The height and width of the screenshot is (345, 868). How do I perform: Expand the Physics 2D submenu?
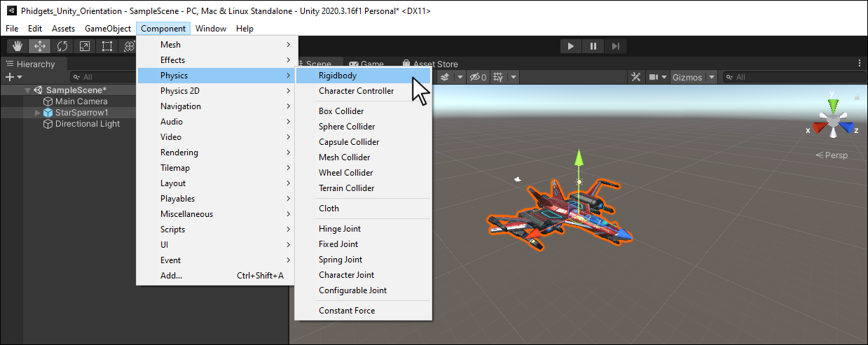(x=215, y=91)
